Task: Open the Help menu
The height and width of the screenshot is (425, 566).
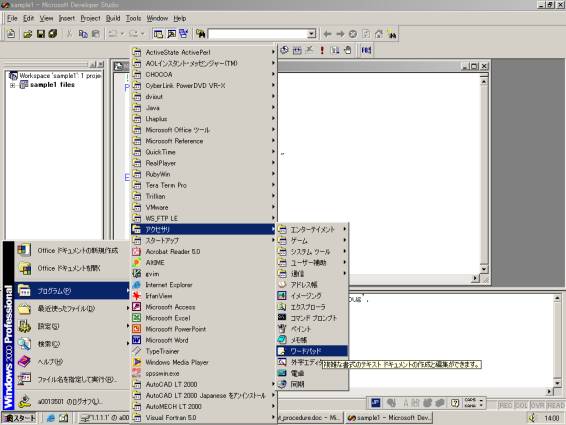Action: (180, 18)
